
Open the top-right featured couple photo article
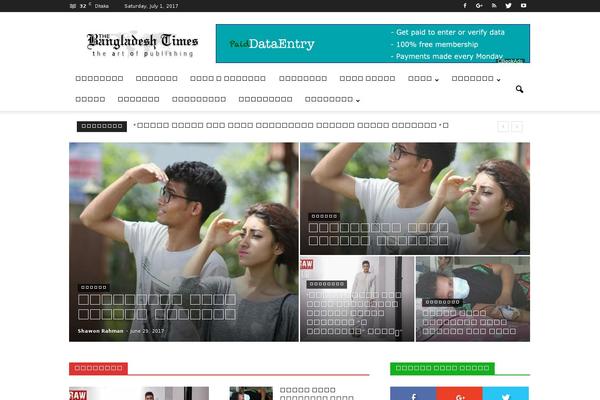click(x=415, y=198)
